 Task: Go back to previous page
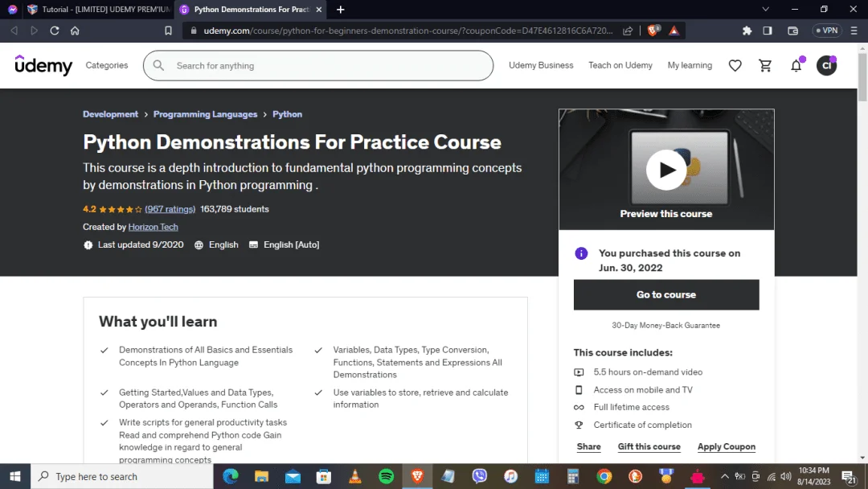point(14,31)
